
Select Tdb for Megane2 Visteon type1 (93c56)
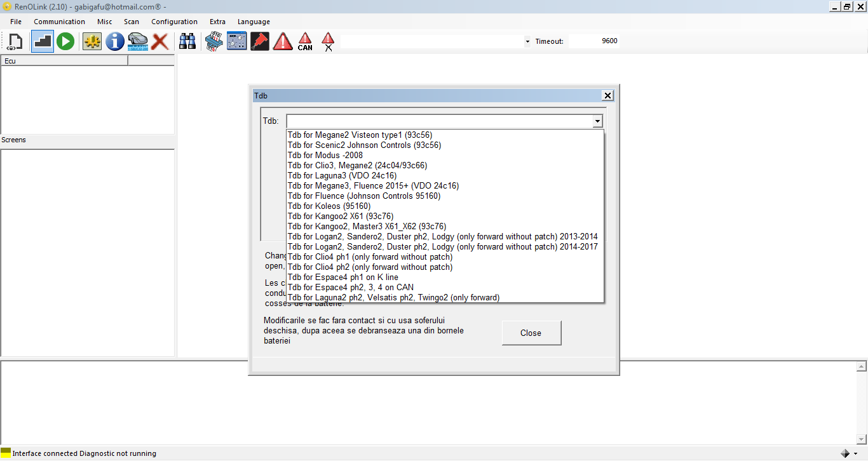click(x=445, y=135)
